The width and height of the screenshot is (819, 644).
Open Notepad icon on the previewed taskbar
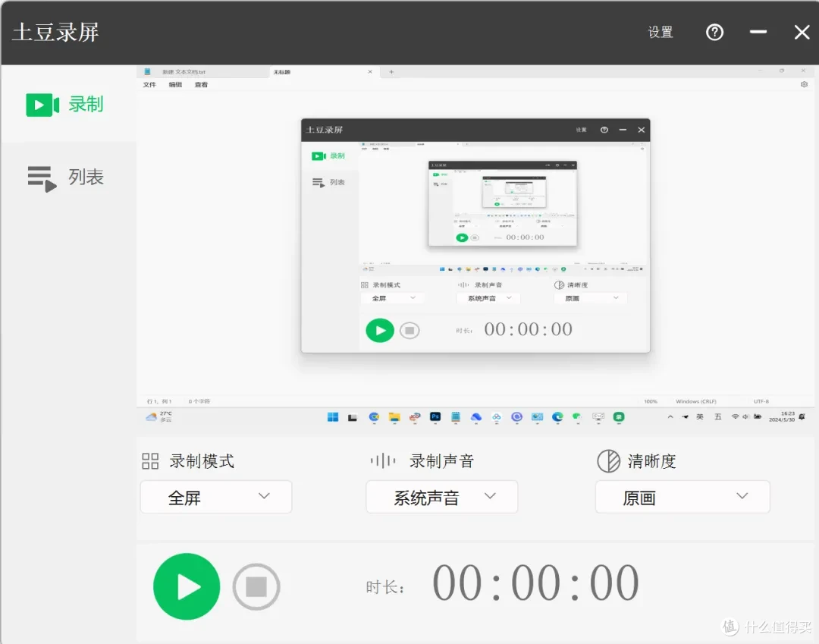(x=456, y=416)
